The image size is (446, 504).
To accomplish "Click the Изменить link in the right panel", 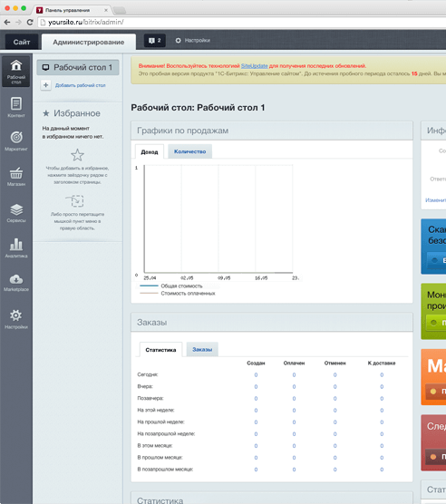I will (436, 200).
